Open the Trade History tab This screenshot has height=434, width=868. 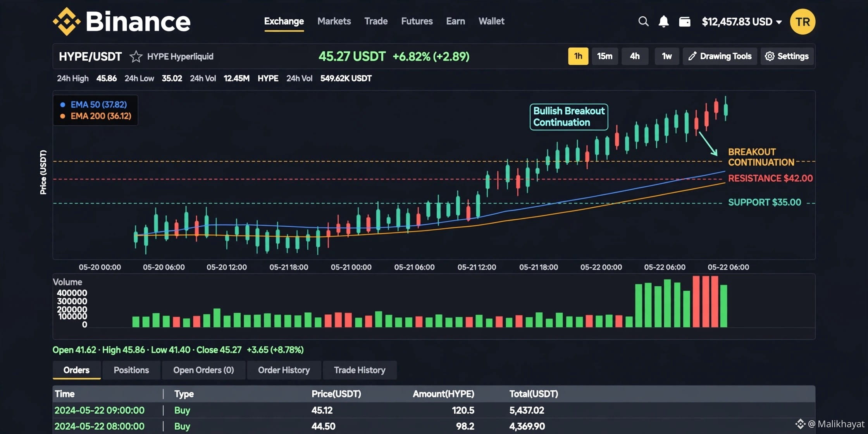pyautogui.click(x=360, y=370)
